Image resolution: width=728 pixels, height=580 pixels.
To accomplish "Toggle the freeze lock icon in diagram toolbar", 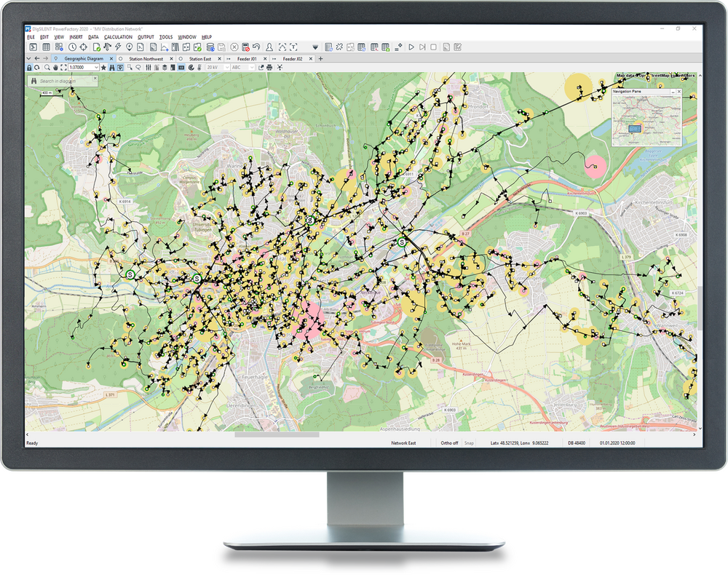I will tap(29, 68).
